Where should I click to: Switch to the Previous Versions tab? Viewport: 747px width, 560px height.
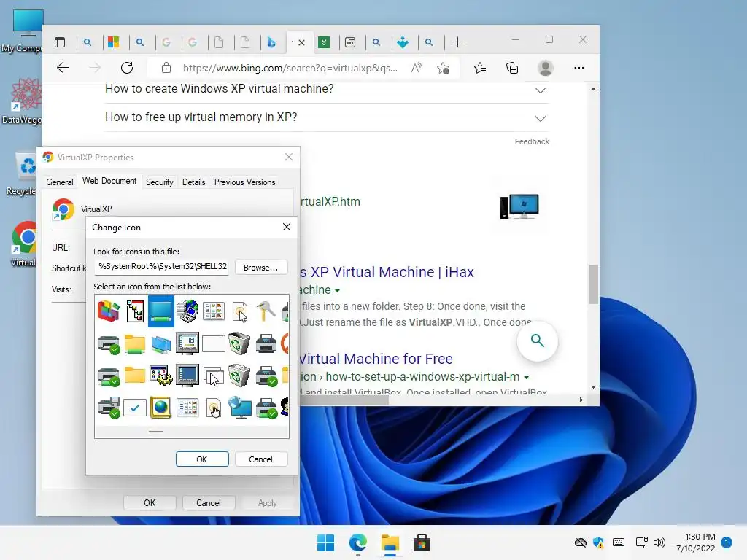pyautogui.click(x=245, y=182)
